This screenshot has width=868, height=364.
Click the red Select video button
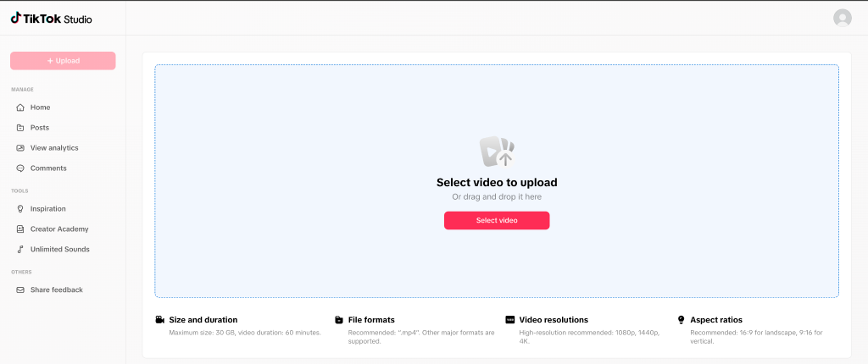point(497,220)
